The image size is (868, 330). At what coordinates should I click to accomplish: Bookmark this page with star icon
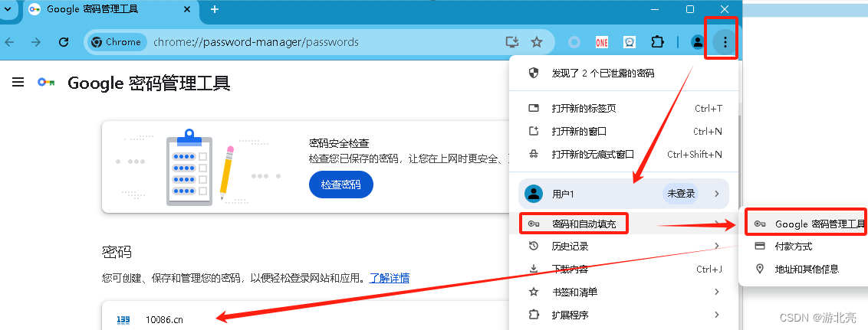point(537,42)
